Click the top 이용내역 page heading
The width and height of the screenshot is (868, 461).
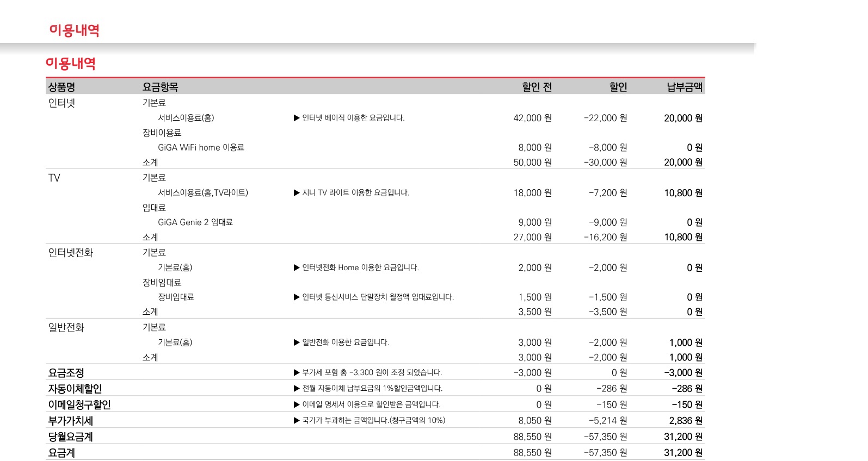[74, 30]
